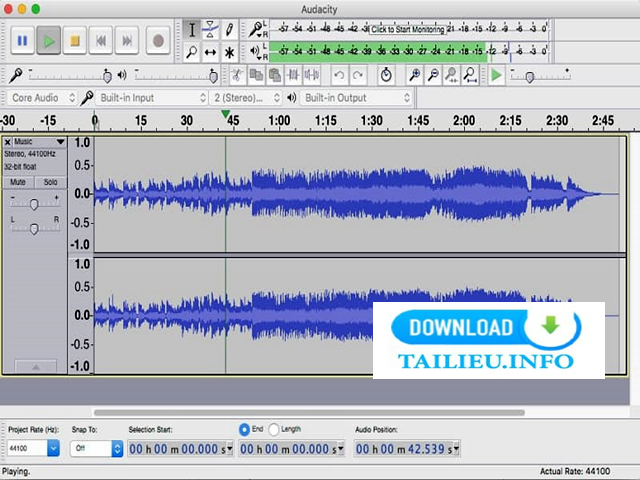640x480 pixels.
Task: Open the selection End time format menu
Action: point(340,449)
